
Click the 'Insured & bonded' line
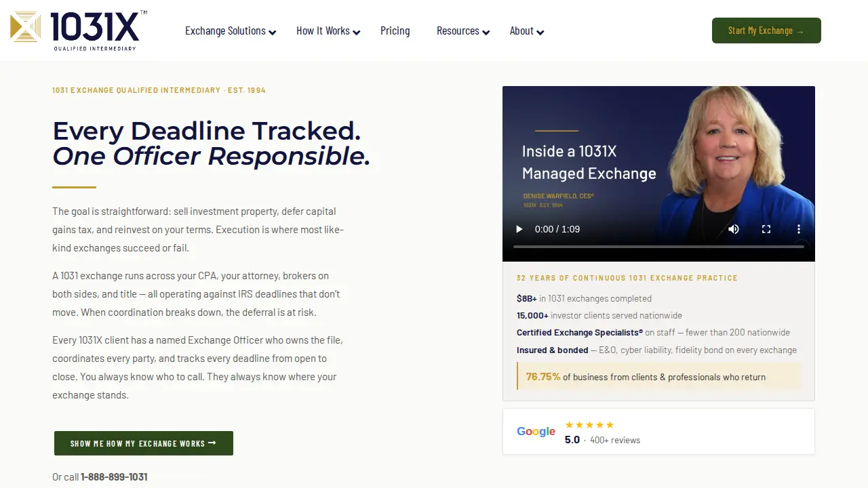(656, 350)
